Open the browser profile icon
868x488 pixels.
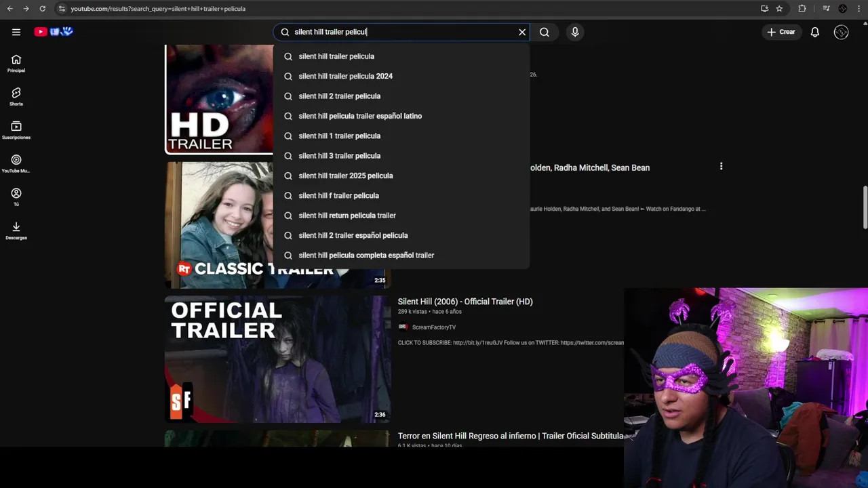coord(843,9)
